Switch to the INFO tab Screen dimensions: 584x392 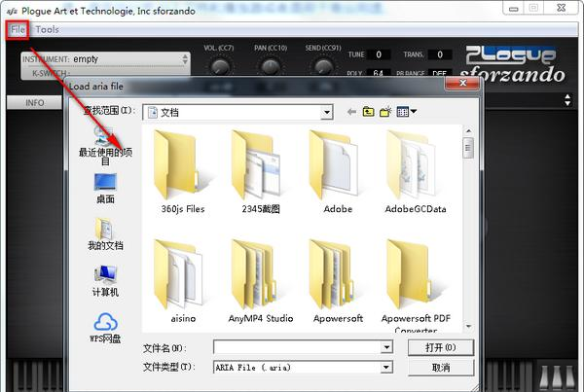pyautogui.click(x=35, y=103)
